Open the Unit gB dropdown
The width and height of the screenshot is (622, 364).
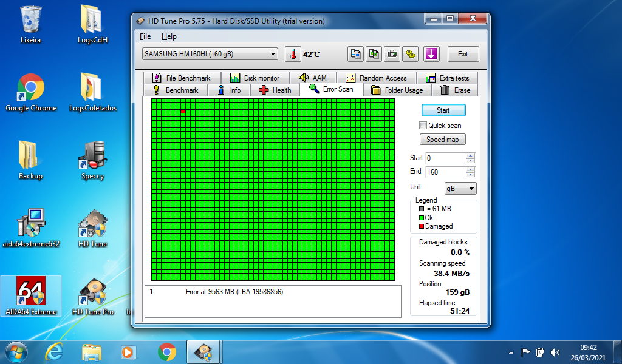tap(460, 189)
